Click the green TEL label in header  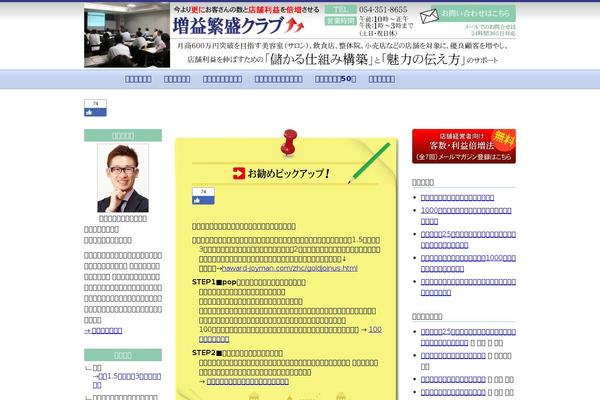click(x=341, y=10)
